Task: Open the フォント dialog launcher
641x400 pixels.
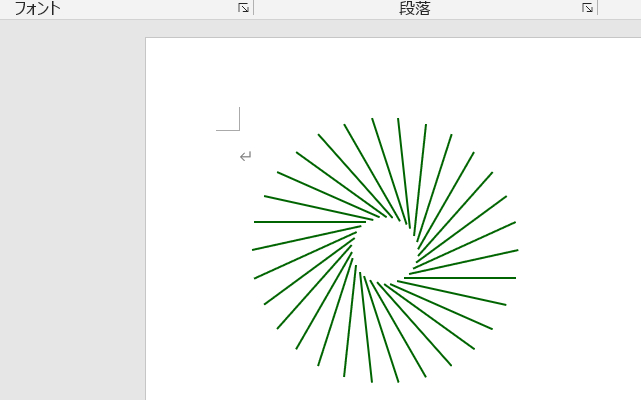Action: click(243, 8)
